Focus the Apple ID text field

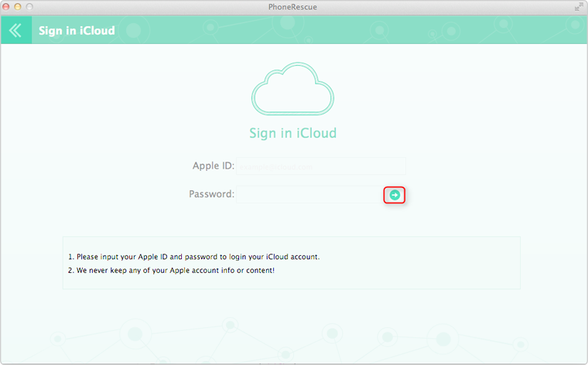(320, 166)
